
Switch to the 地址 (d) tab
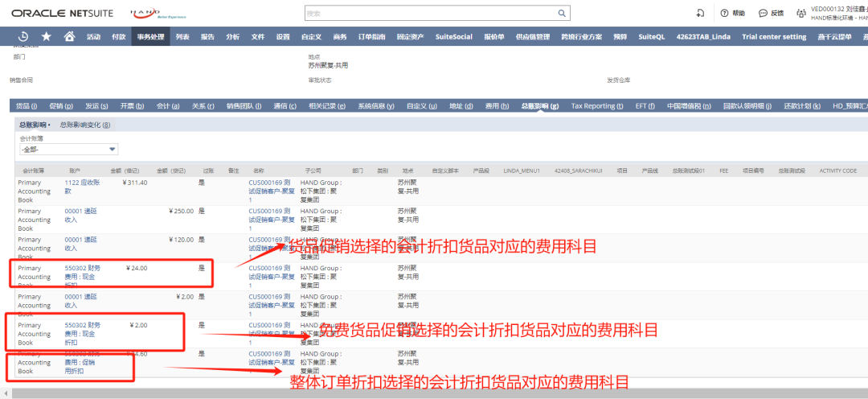click(461, 106)
